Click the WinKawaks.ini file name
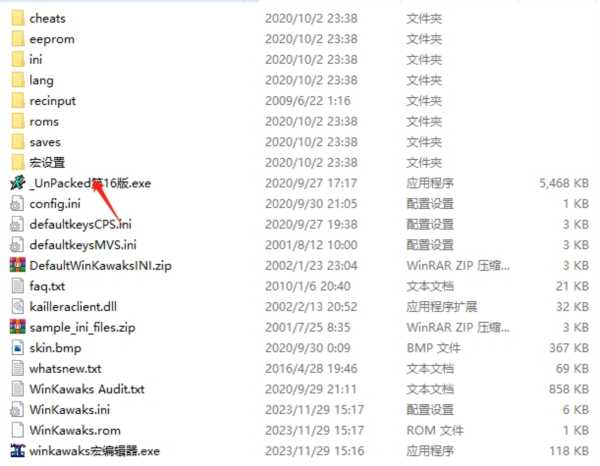The image size is (600, 466). coord(70,410)
